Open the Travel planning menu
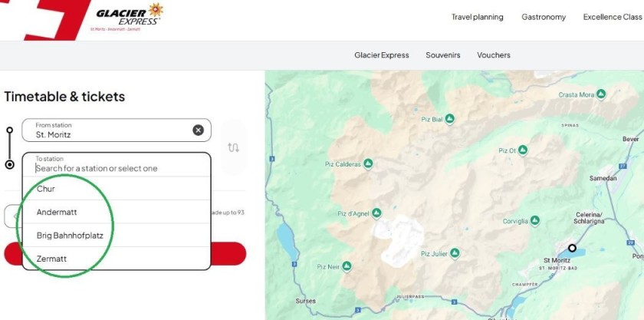644x320 pixels. click(x=477, y=17)
